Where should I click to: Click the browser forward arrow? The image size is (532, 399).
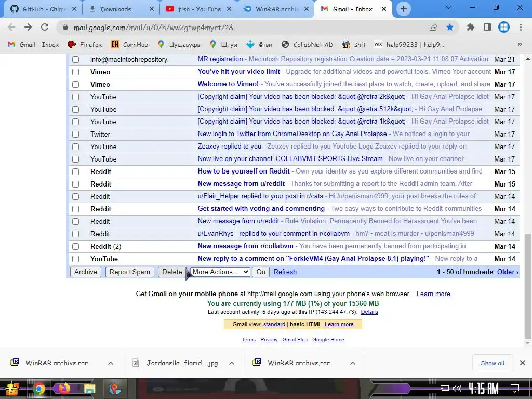point(28,27)
